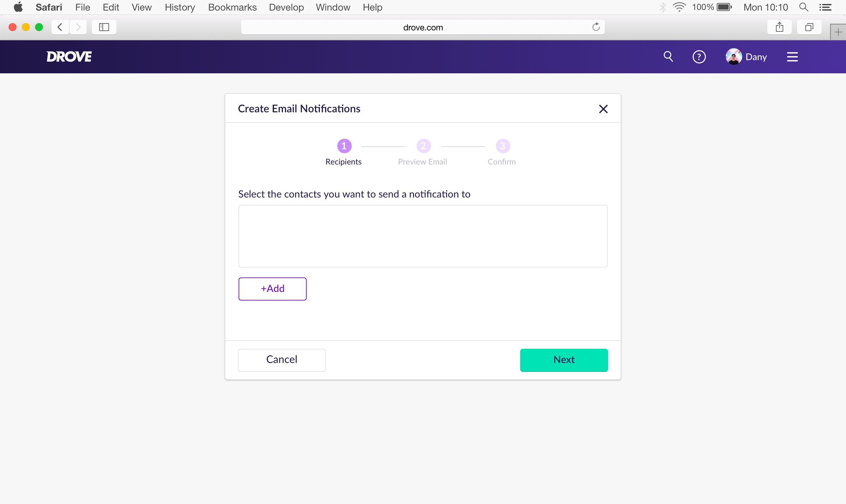Open the Help menu
This screenshot has width=846, height=504.
pos(372,7)
